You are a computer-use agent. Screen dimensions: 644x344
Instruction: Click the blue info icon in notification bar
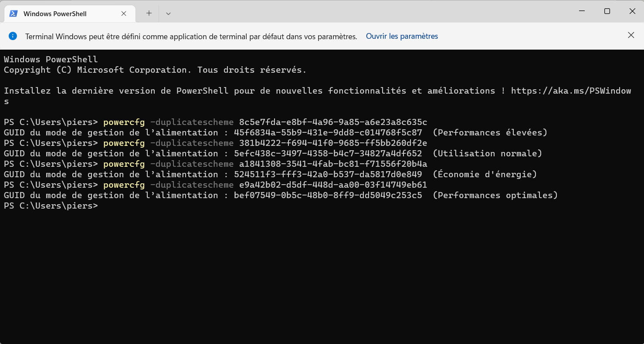13,36
